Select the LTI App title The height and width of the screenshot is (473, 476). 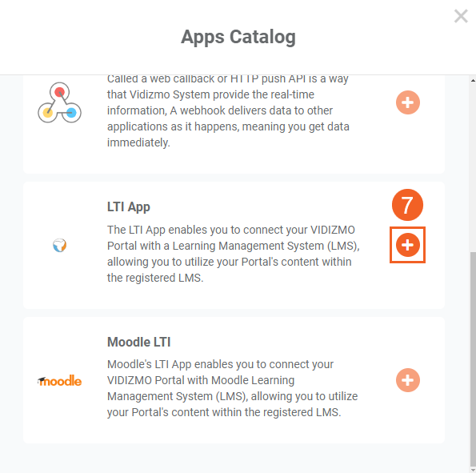tap(129, 206)
